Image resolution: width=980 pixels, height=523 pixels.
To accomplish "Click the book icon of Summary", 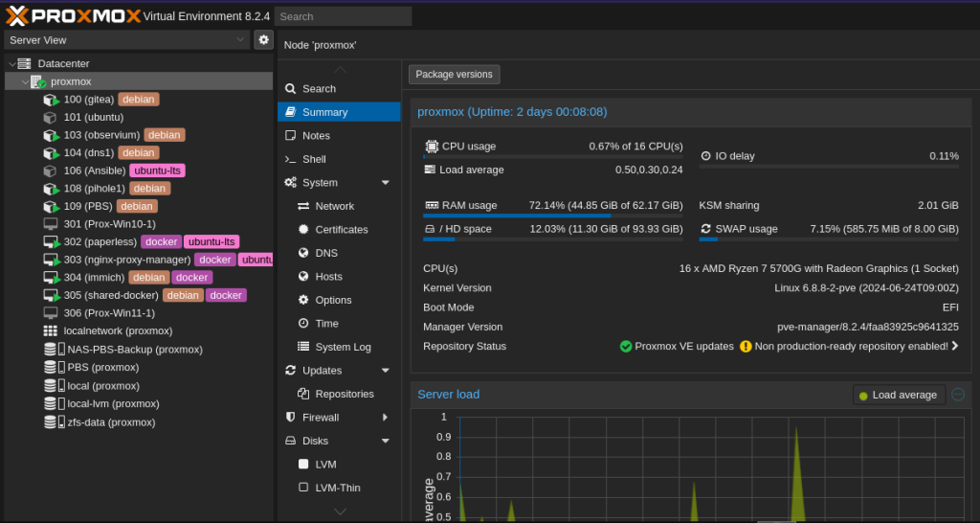I will click(x=290, y=112).
